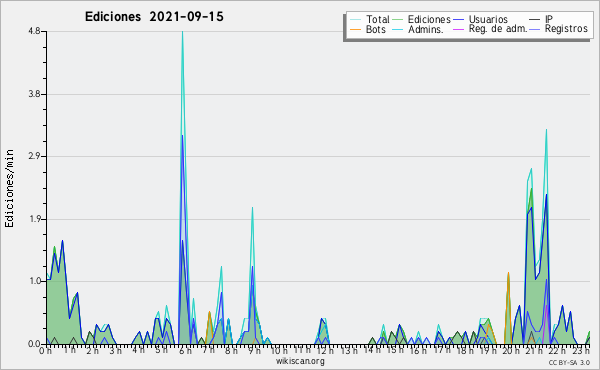
Task: Click the 1.0 y-axis value
Action: coord(34,281)
